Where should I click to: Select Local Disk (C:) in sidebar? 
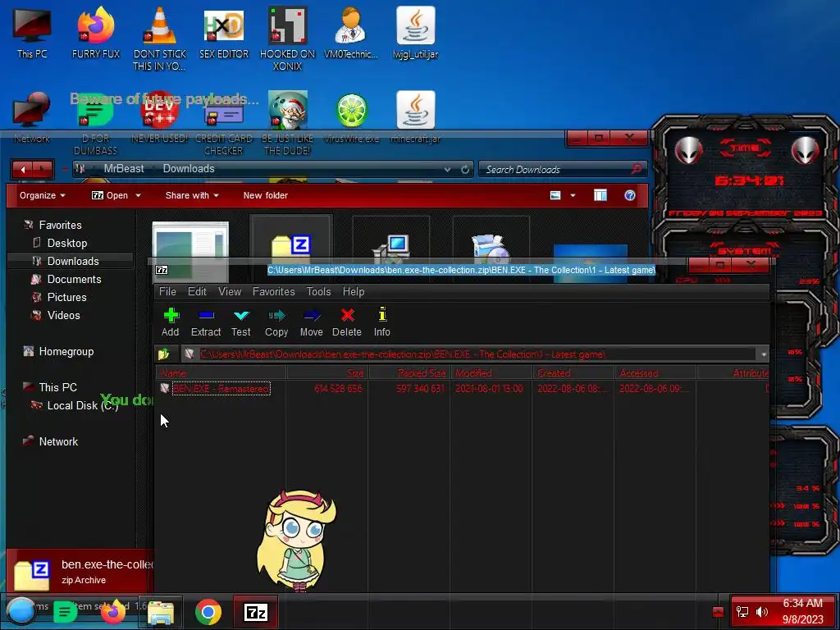83,405
